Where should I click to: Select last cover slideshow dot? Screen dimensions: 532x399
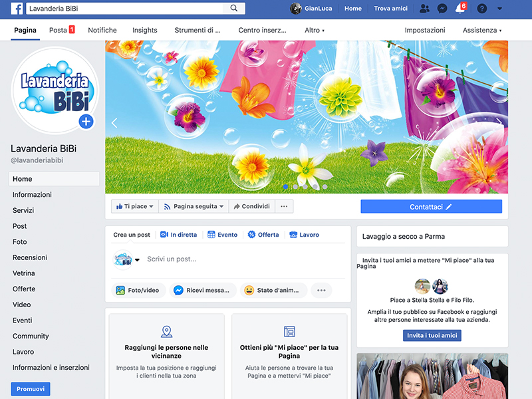[x=325, y=187]
